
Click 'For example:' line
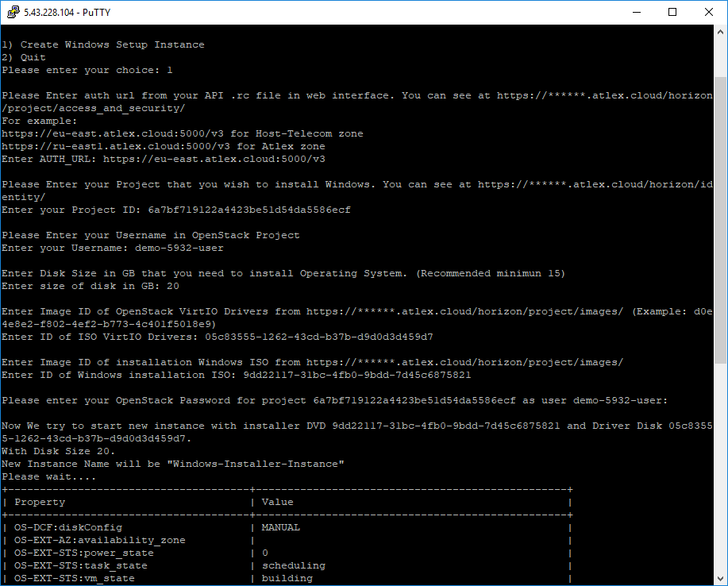click(40, 121)
